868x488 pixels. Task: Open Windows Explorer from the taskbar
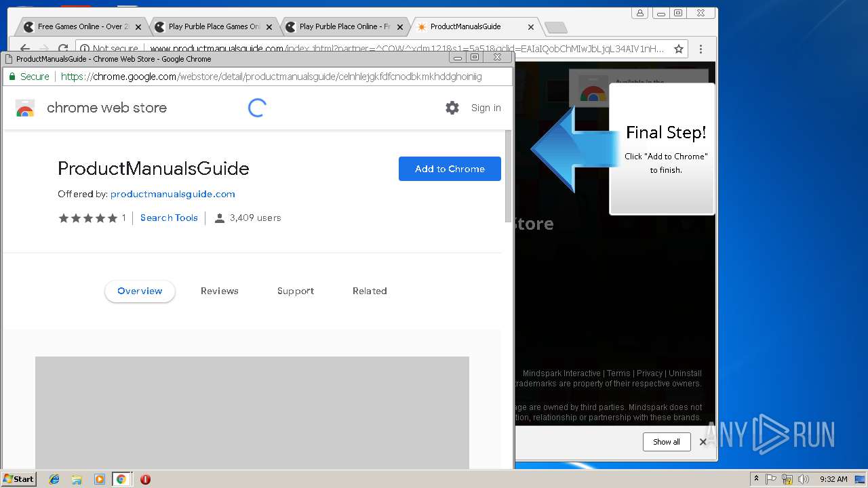[77, 479]
